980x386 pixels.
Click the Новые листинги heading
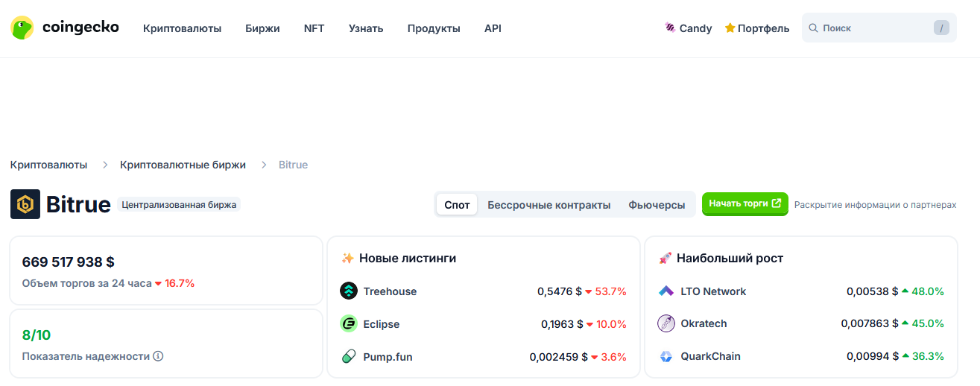click(x=408, y=258)
